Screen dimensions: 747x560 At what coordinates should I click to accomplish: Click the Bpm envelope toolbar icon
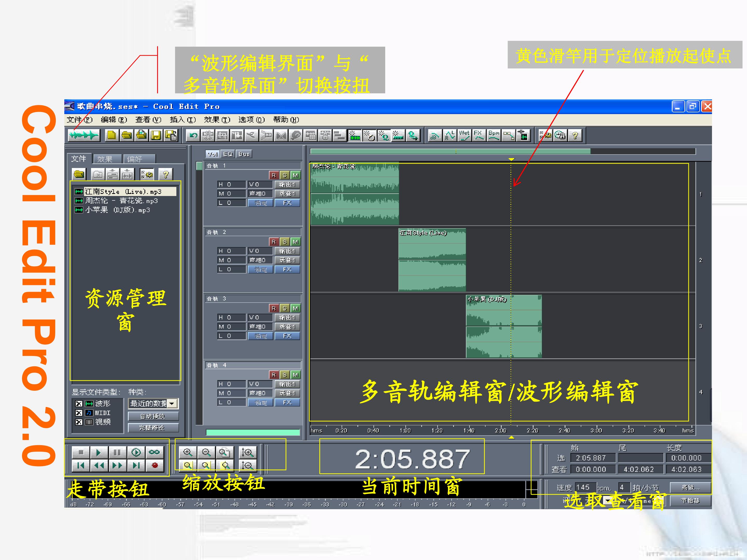point(494,135)
